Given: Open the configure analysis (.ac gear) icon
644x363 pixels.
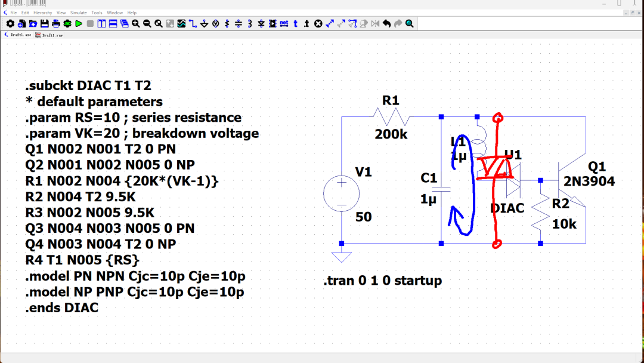Looking at the screenshot, I should click(x=67, y=24).
